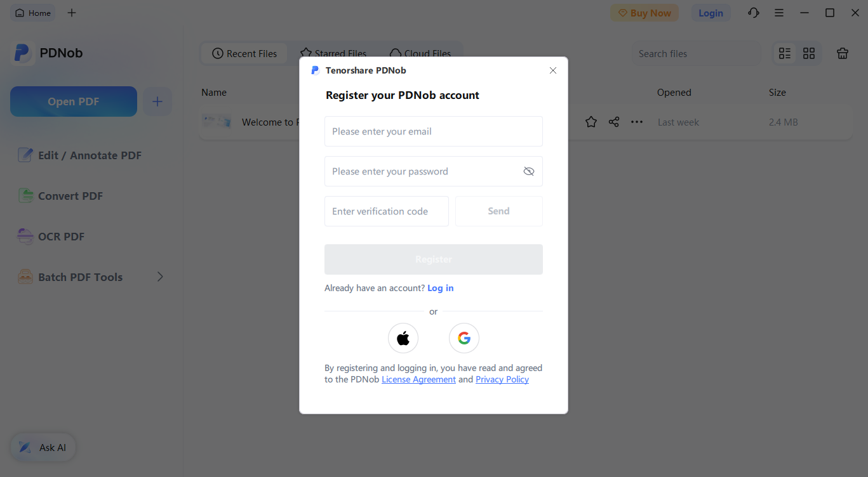This screenshot has width=868, height=477.
Task: Switch to the Cloud Files tab
Action: coord(420,53)
